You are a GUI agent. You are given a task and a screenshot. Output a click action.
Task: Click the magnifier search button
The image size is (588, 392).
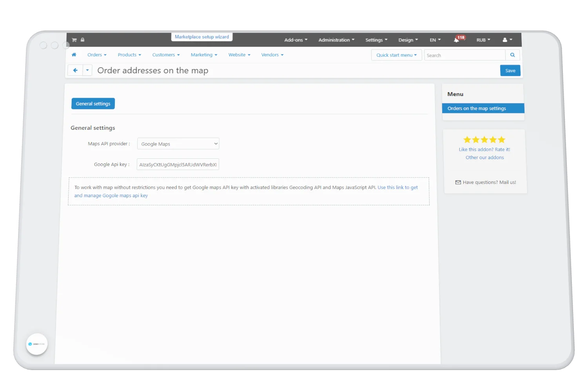(512, 55)
